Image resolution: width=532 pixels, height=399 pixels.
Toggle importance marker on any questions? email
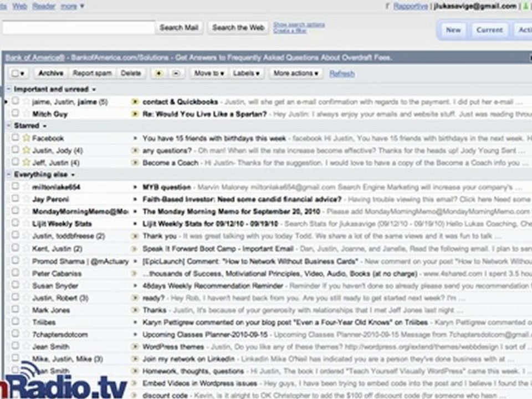click(x=135, y=150)
